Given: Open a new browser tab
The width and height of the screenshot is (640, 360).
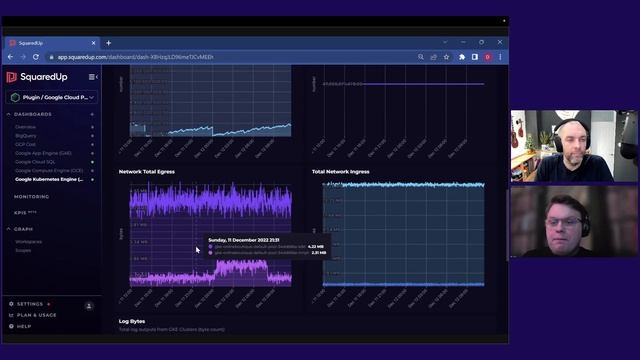Looking at the screenshot, I should point(109,43).
